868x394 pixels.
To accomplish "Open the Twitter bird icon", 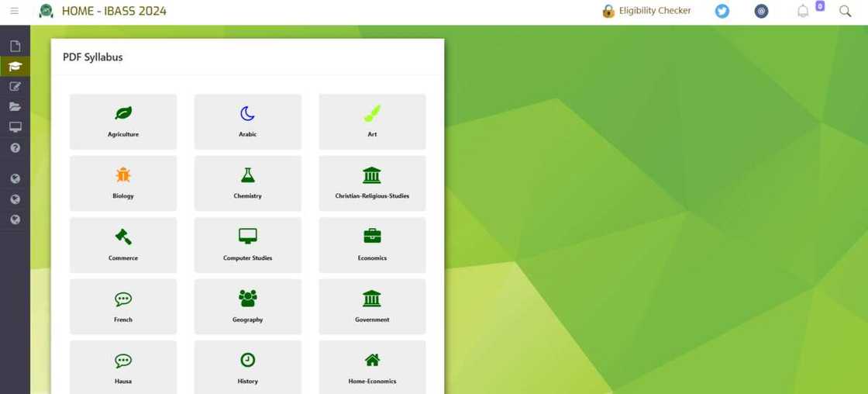I will (x=722, y=11).
